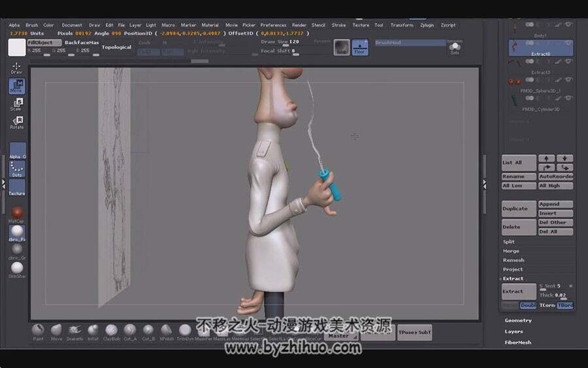Image resolution: width=588 pixels, height=368 pixels.
Task: Expand the Remesh section
Action: (x=514, y=260)
